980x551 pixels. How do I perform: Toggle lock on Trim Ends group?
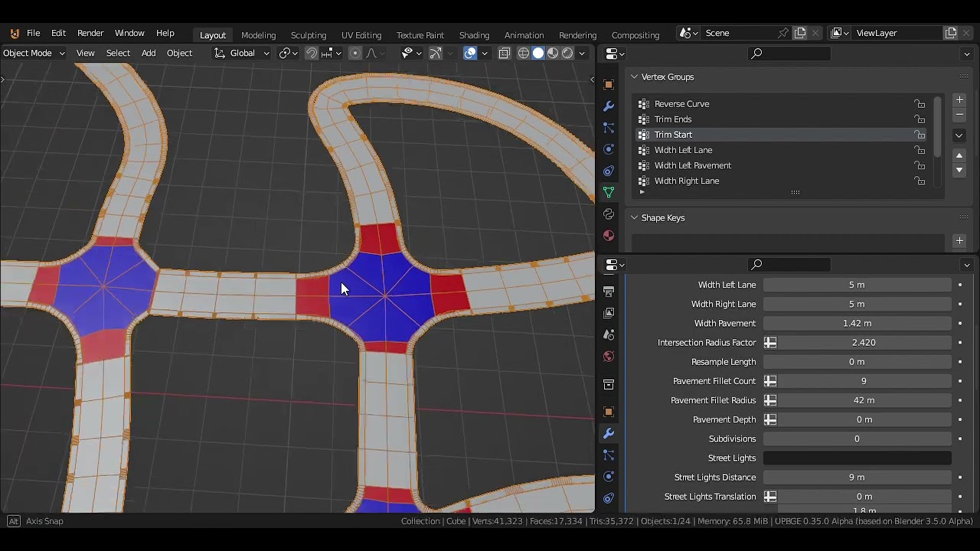[920, 119]
